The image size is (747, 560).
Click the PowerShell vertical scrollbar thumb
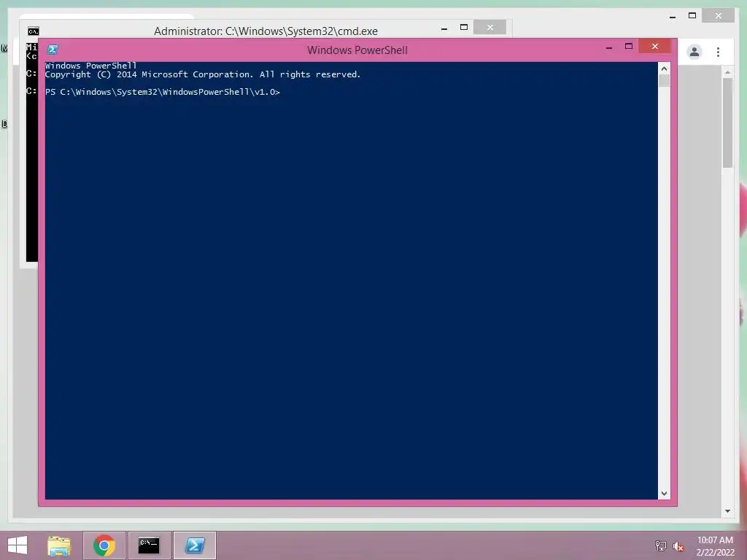[664, 80]
